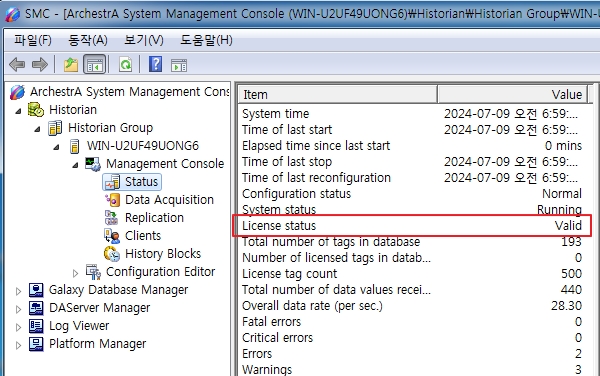Sort by the Value column header

coord(512,94)
